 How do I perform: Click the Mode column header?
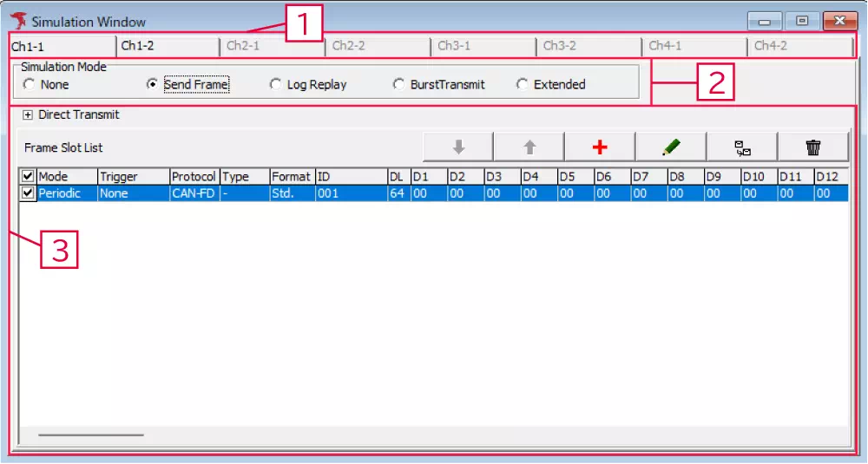coord(67,176)
